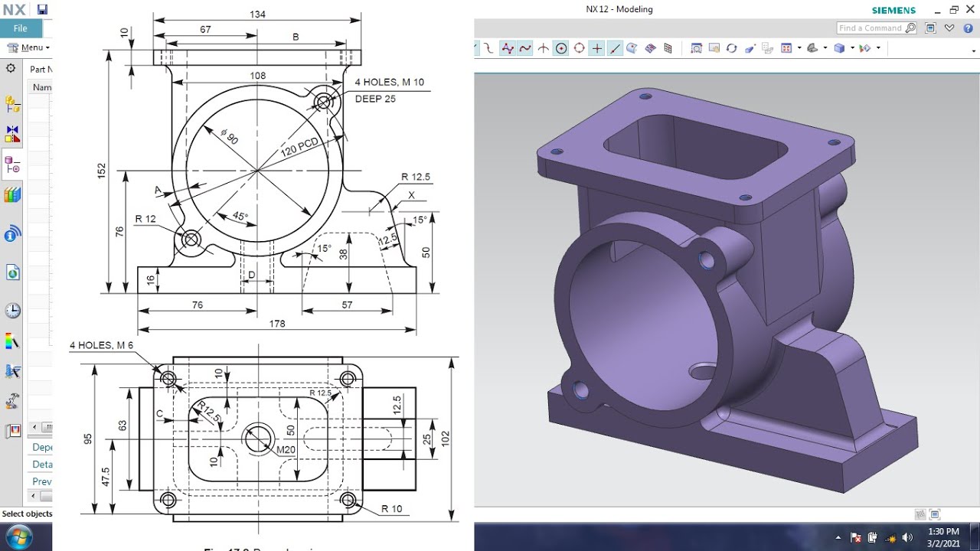Minimize the ribbon with chevron icon
This screenshot has height=551, width=980.
click(949, 28)
